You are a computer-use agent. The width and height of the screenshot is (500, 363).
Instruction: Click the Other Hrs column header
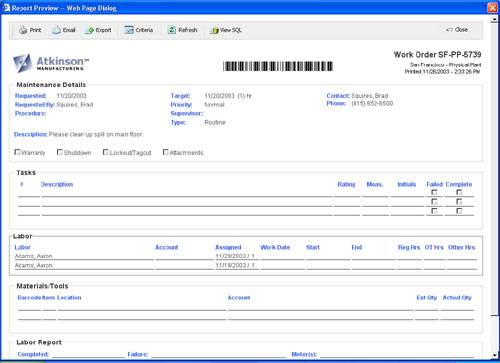pyautogui.click(x=462, y=247)
